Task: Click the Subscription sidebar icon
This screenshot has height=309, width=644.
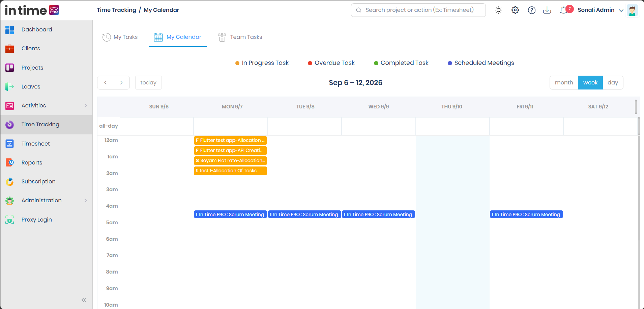Action: 9,182
